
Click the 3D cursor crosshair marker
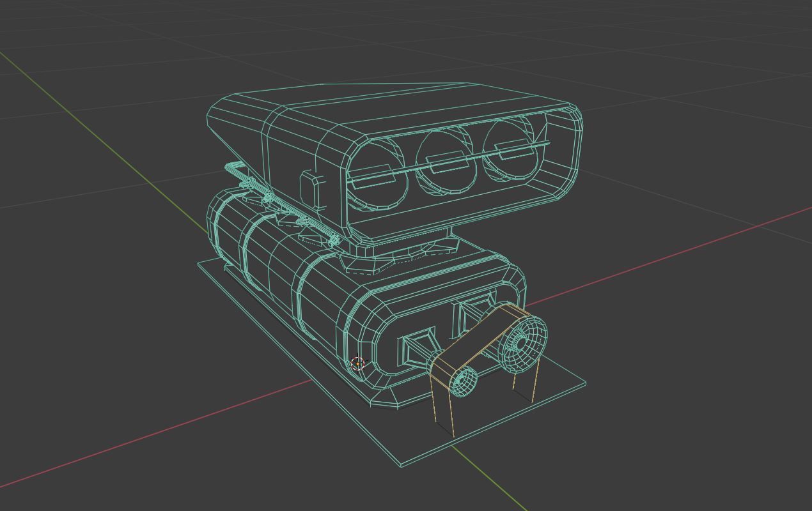(358, 363)
